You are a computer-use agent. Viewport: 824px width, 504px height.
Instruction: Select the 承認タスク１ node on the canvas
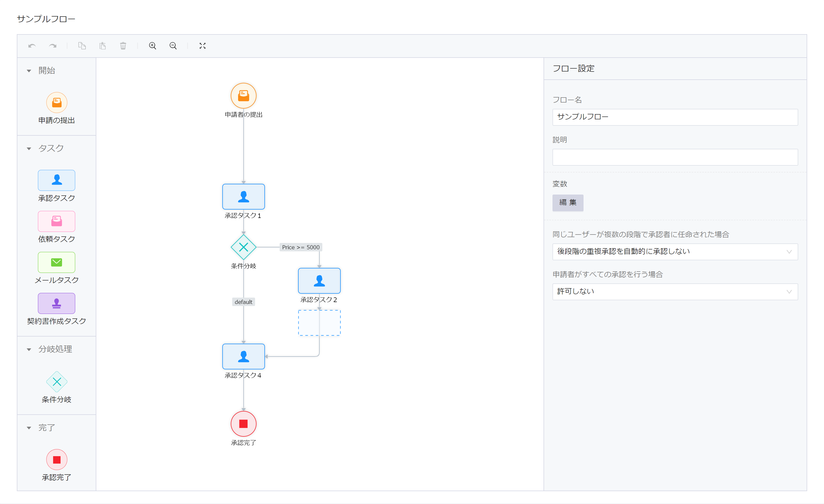243,197
